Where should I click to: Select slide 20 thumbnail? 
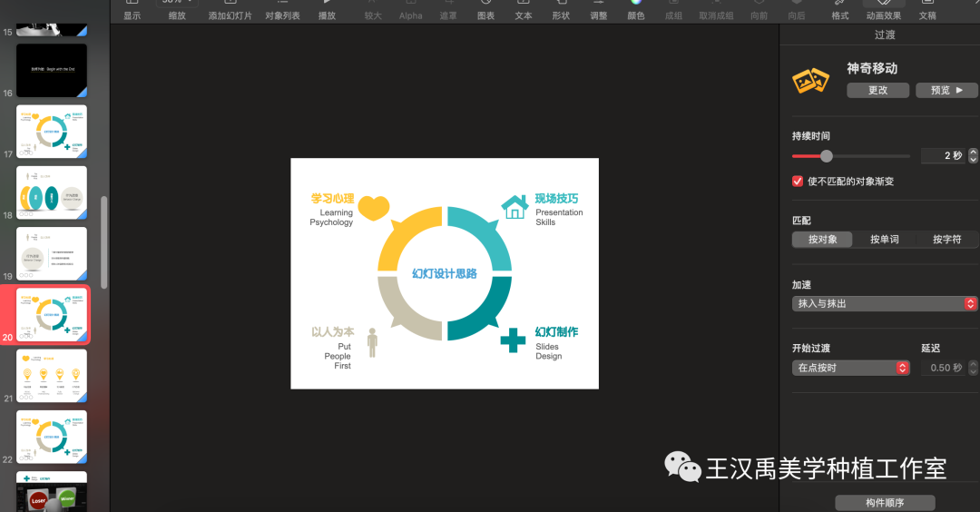[51, 314]
